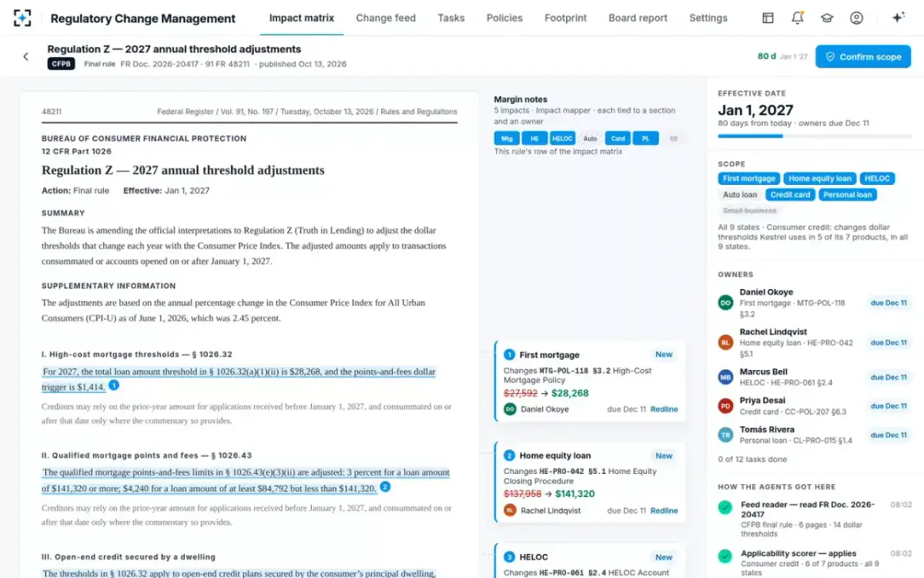Open the Policies tab
The height and width of the screenshot is (578, 924).
[x=504, y=18]
